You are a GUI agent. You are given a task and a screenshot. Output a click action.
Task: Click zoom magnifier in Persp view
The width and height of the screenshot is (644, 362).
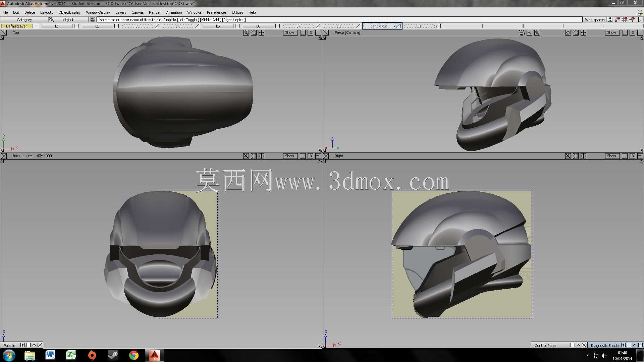537,33
